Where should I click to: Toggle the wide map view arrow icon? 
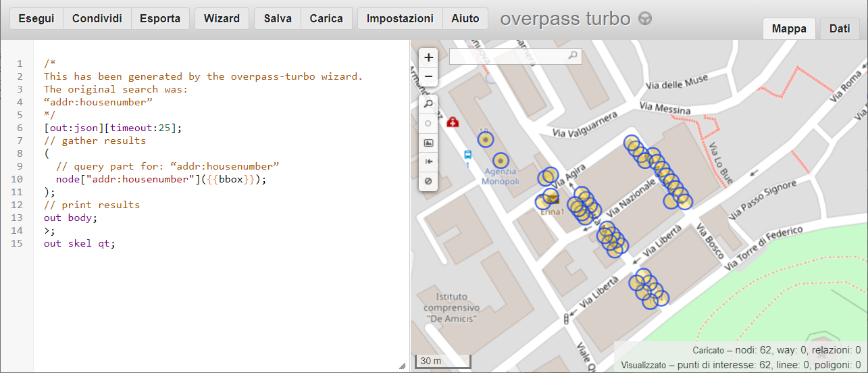(428, 162)
